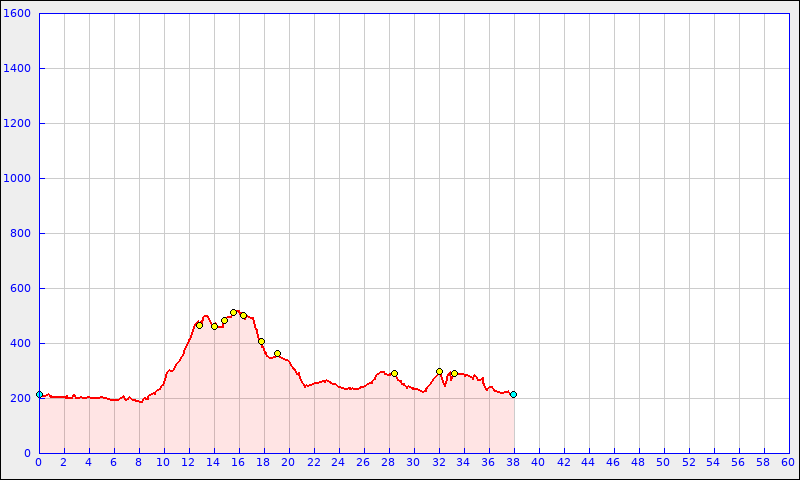This screenshot has height=480, width=800.
Task: Click the 24 label on the distance axis
Action: pos(338,462)
